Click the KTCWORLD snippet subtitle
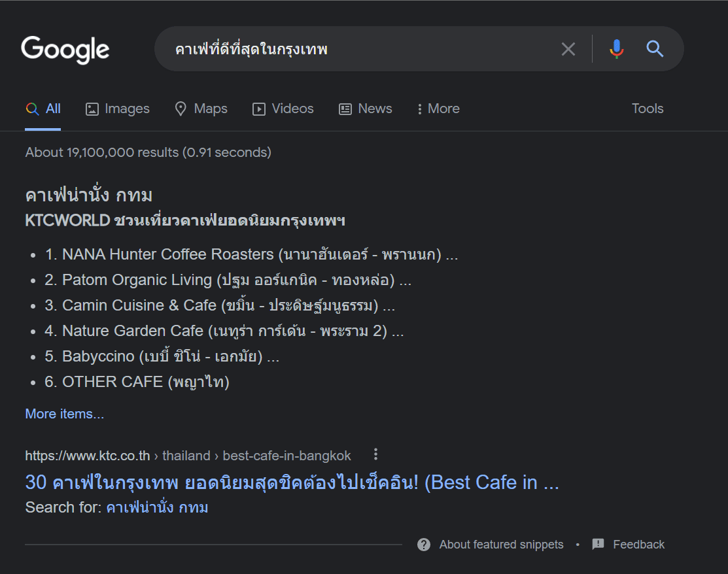Image resolution: width=728 pixels, height=574 pixels. (185, 220)
